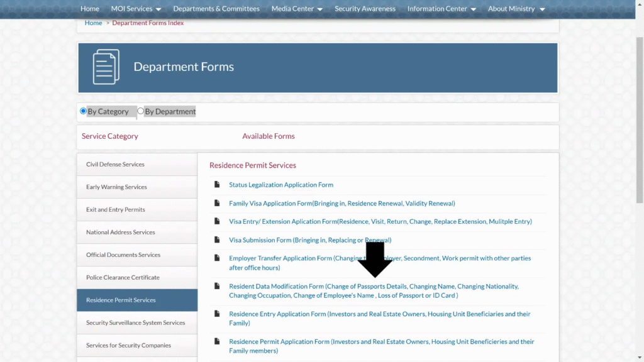Select Exit and Entry Permits category
The height and width of the screenshot is (362, 644).
(136, 209)
